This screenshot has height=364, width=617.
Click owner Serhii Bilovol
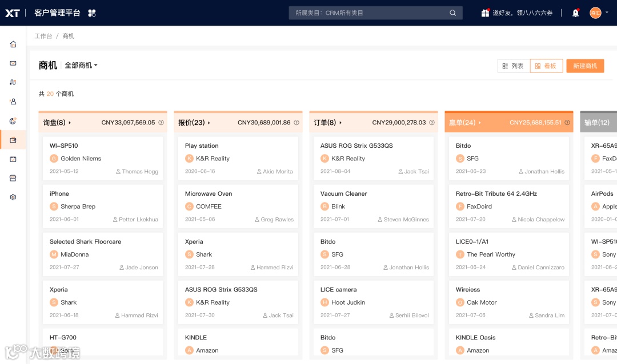point(409,316)
